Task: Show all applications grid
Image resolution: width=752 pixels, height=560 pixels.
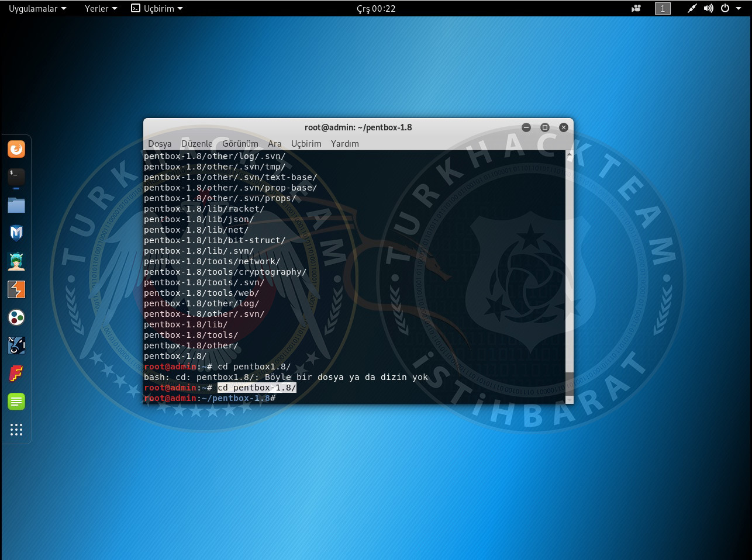Action: [16, 430]
